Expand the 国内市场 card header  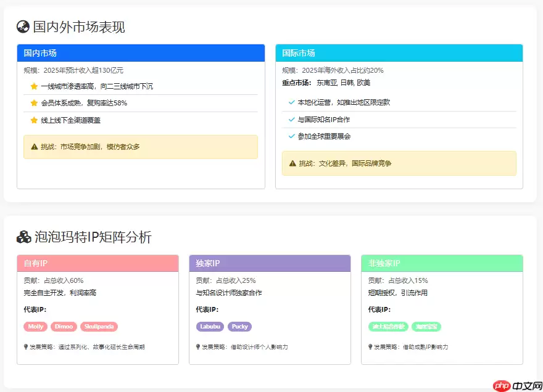(140, 53)
